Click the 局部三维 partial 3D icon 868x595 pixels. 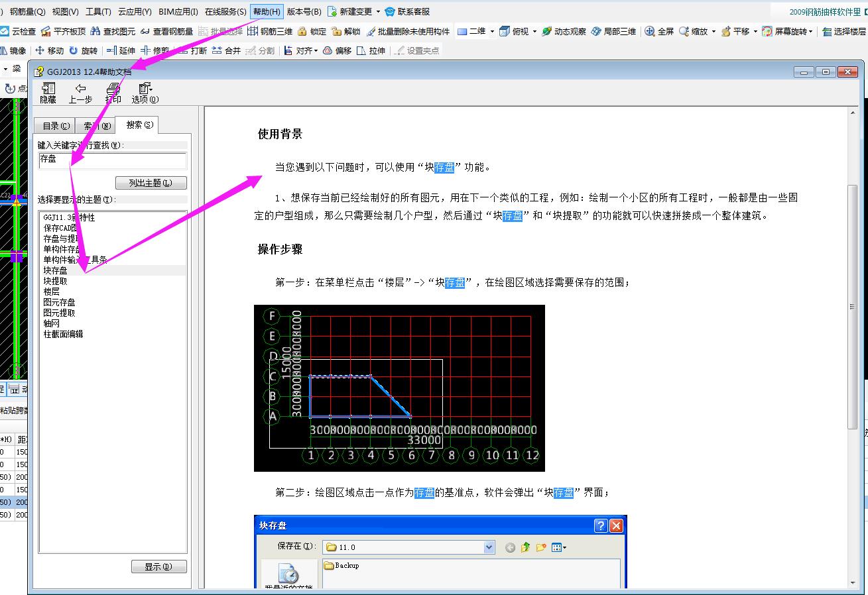click(x=596, y=31)
